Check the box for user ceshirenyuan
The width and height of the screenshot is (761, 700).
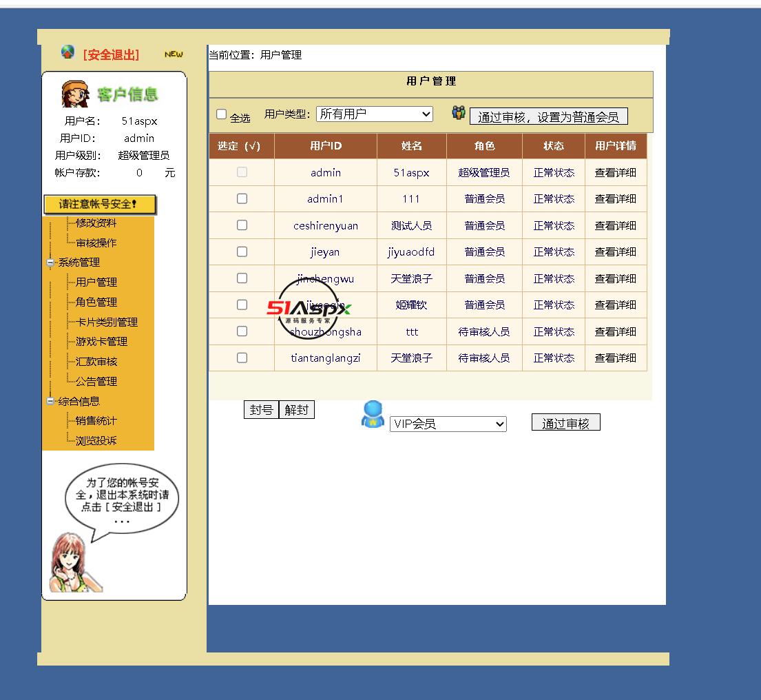pos(242,225)
